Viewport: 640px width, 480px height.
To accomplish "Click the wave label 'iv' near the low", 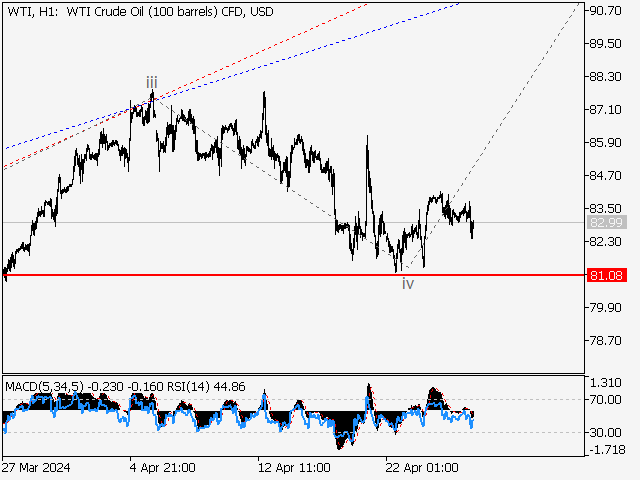I will click(x=408, y=283).
